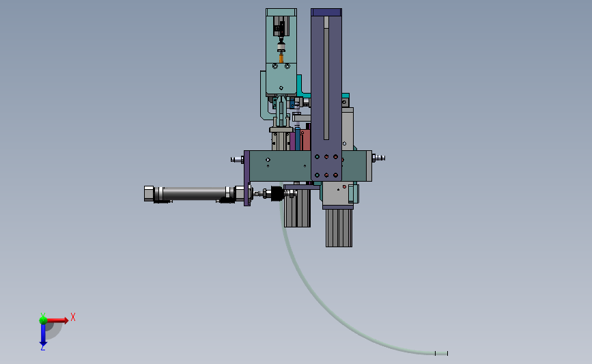The width and height of the screenshot is (592, 364).
Task: Select the orange shaft inside the top housing
Action: [281, 59]
